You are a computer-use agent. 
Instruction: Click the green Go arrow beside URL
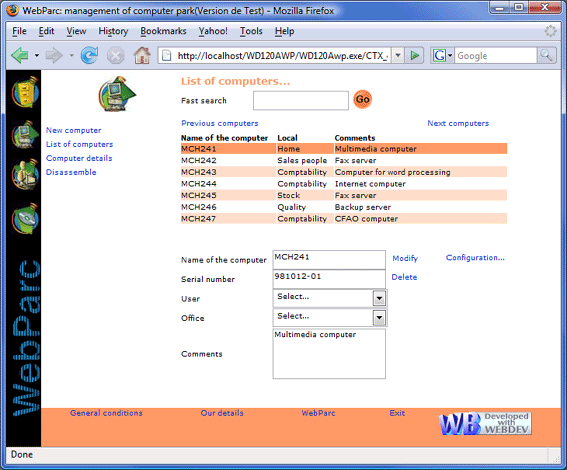414,55
